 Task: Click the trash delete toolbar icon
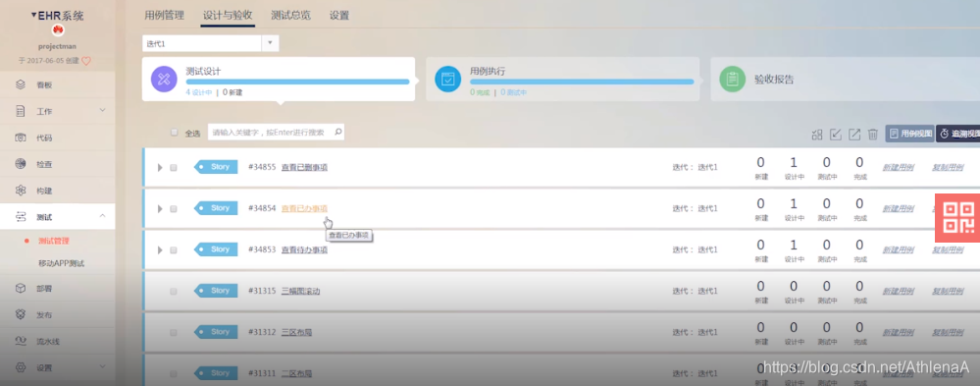(x=873, y=134)
